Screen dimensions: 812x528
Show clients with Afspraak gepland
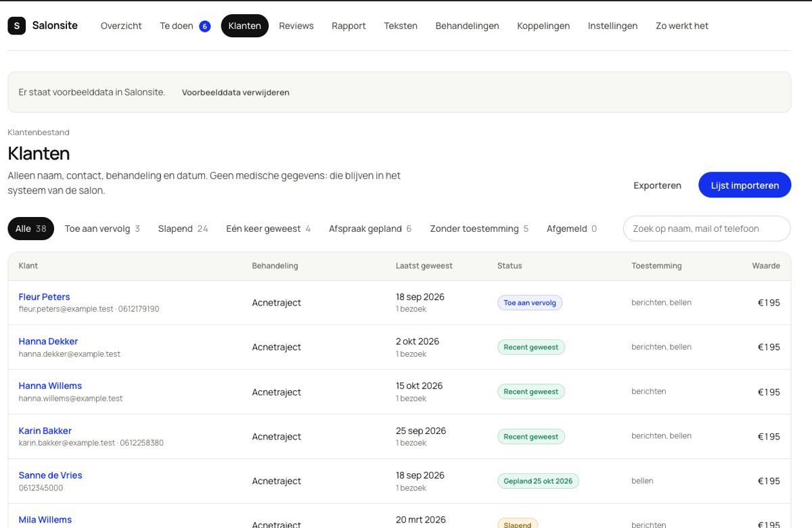point(370,229)
